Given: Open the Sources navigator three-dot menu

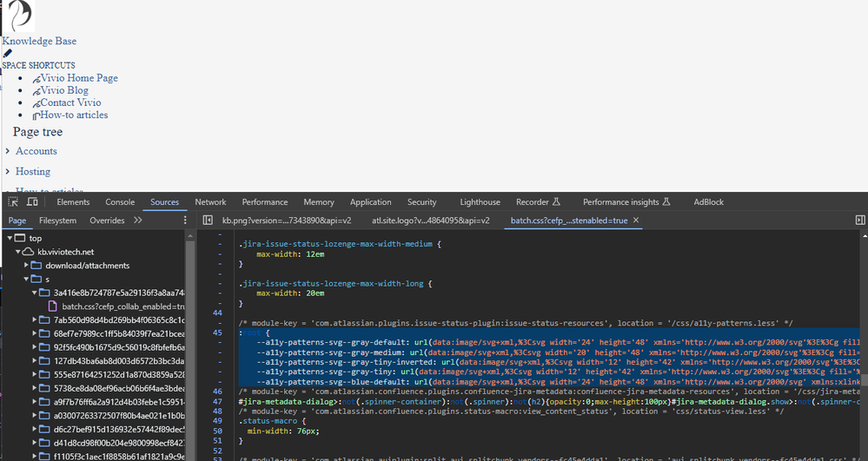Looking at the screenshot, I should pos(184,221).
